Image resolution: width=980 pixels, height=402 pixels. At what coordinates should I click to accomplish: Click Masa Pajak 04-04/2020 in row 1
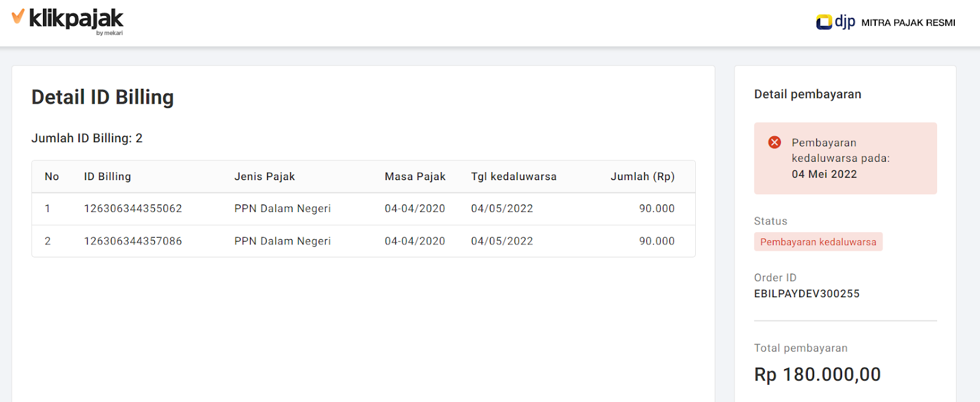point(415,208)
